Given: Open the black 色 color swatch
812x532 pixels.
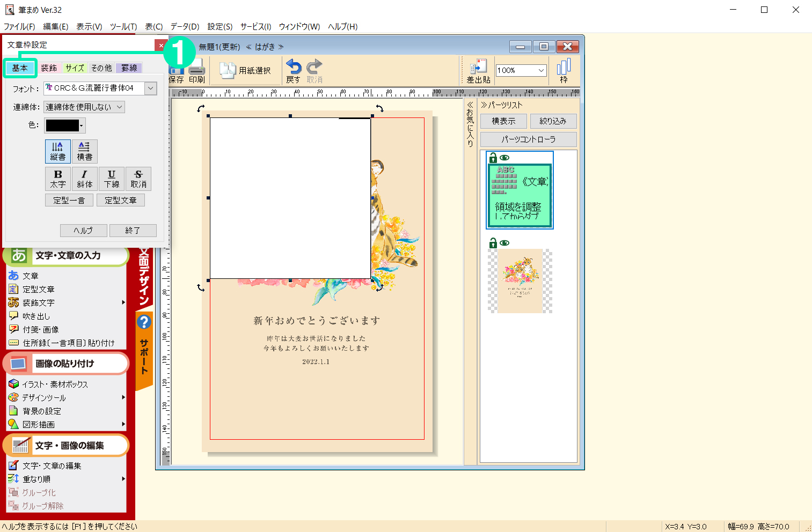Looking at the screenshot, I should point(64,125).
